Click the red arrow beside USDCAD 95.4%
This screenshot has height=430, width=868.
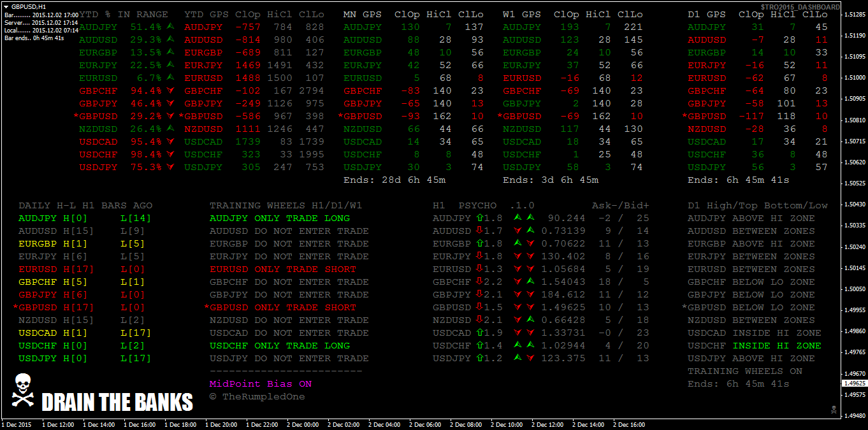pos(170,141)
